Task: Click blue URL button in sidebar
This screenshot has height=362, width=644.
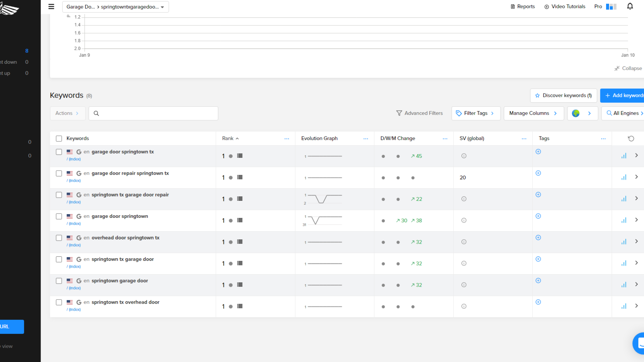Action: (x=12, y=326)
